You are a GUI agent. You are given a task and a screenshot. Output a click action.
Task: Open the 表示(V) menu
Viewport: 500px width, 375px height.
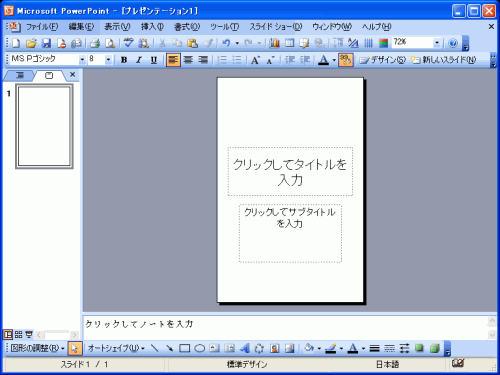pos(117,27)
